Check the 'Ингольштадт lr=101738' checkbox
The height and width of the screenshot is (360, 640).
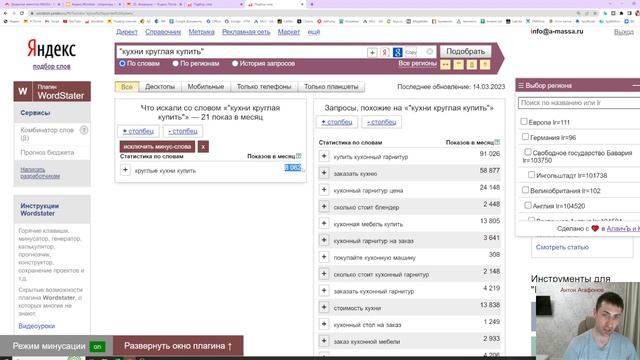click(531, 175)
